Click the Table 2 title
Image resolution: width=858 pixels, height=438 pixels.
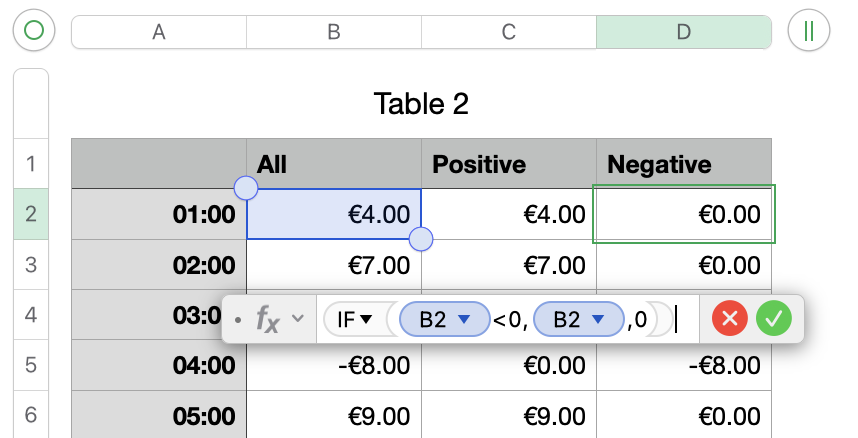[x=421, y=103]
